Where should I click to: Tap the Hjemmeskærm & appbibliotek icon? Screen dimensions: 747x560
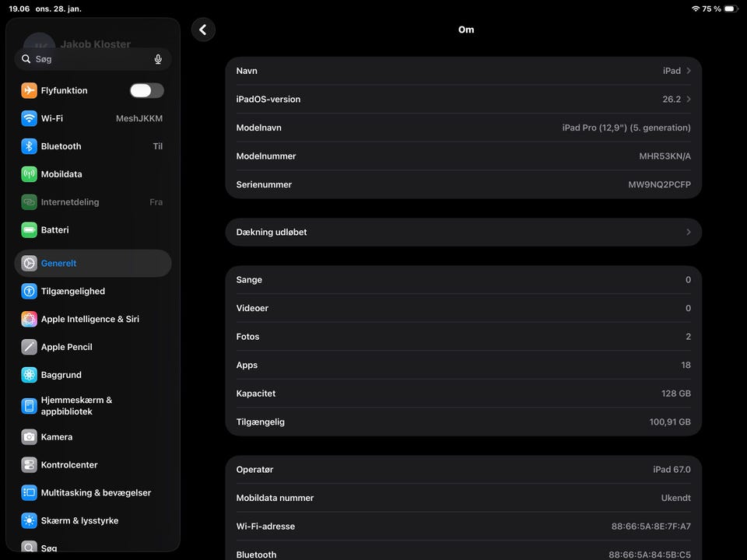pyautogui.click(x=29, y=406)
